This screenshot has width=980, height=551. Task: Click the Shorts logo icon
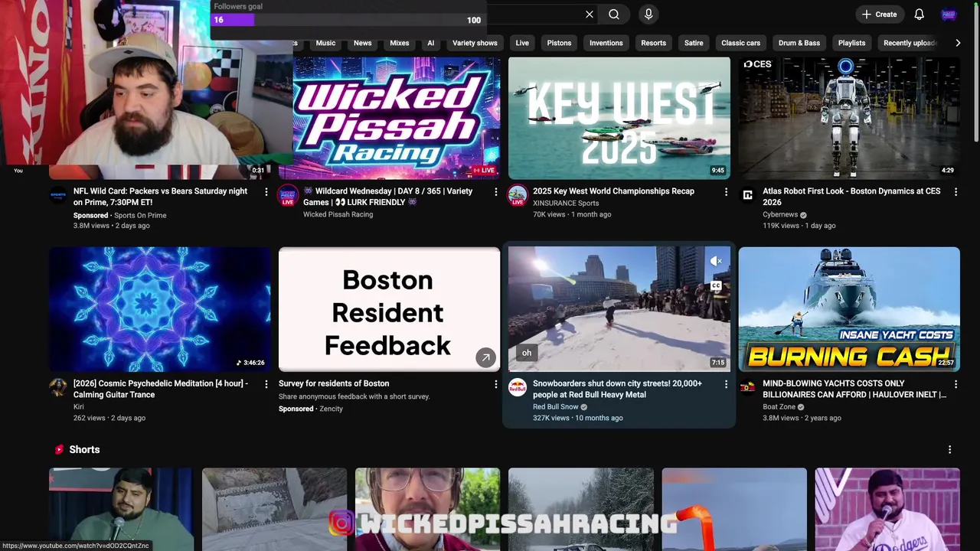[59, 449]
